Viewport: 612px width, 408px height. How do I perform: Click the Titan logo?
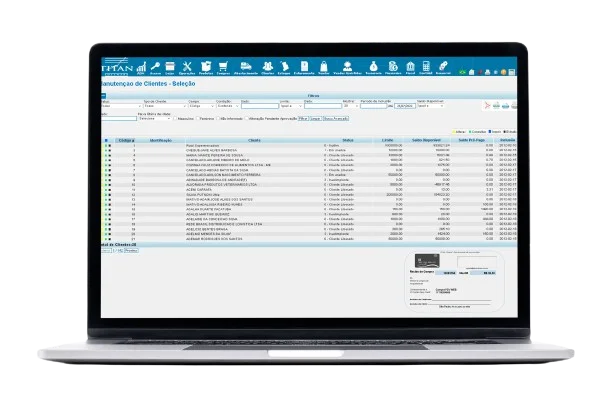click(x=117, y=66)
